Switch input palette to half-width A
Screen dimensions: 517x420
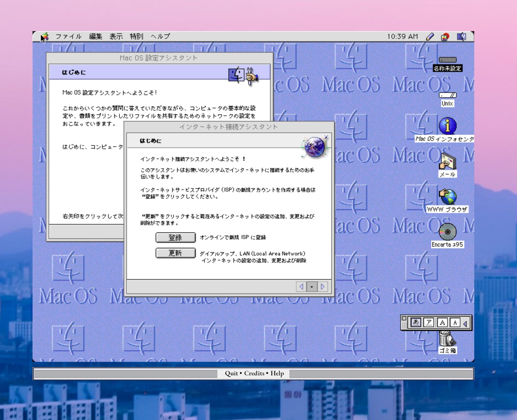[455, 322]
